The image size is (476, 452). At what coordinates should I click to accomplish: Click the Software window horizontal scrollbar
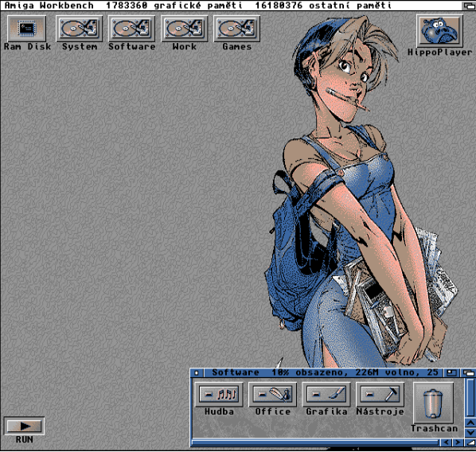(316, 442)
